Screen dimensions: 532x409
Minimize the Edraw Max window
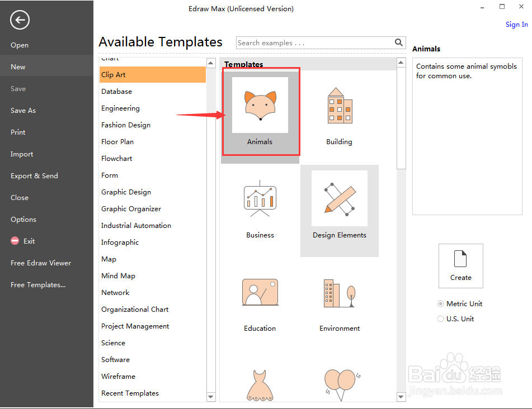click(482, 7)
